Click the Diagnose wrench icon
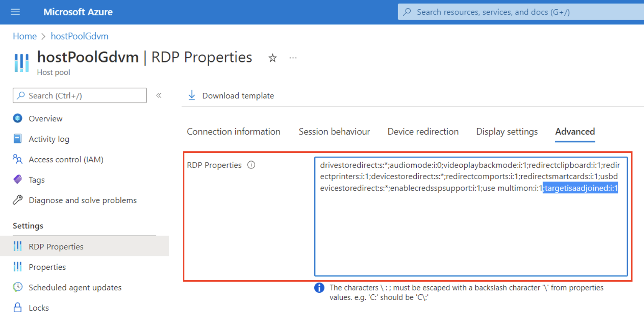Viewport: 644px width, 328px height. [x=18, y=200]
